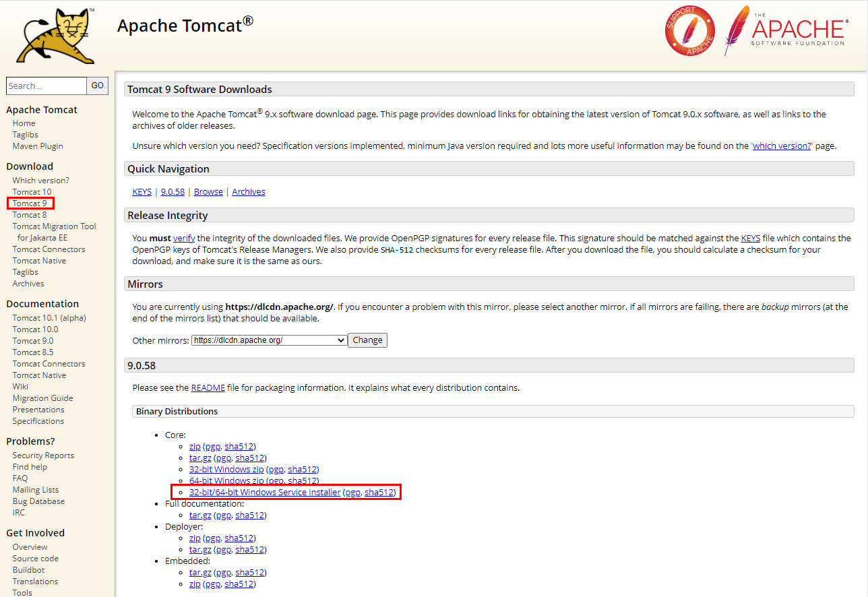Open Source code link

coord(36,559)
